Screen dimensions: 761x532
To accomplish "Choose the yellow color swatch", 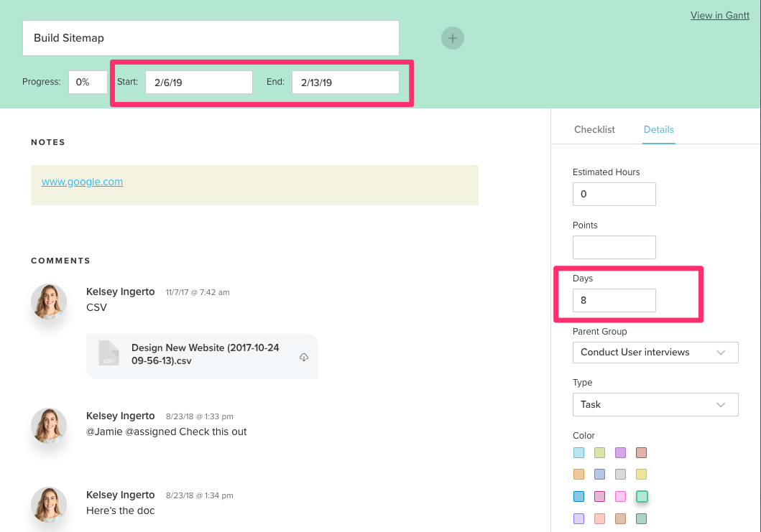I will click(642, 474).
